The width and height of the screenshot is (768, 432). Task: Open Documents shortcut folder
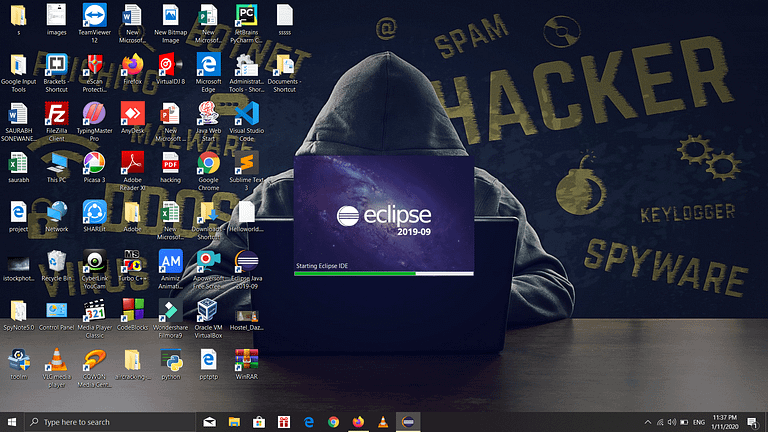tap(285, 72)
